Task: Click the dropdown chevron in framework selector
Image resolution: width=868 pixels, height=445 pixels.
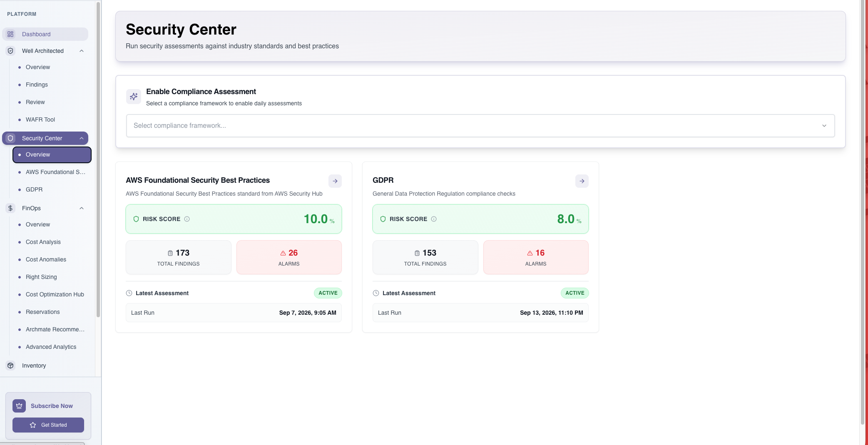Action: [824, 126]
